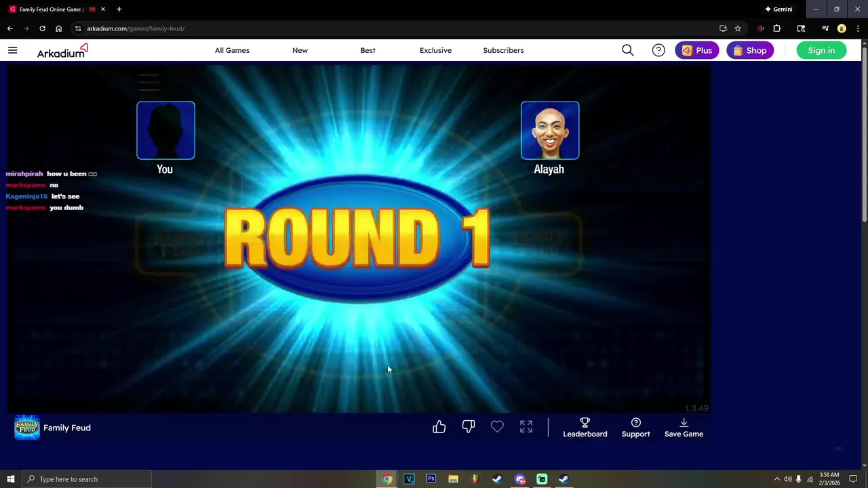Open Photoshop from the taskbar

pyautogui.click(x=431, y=479)
